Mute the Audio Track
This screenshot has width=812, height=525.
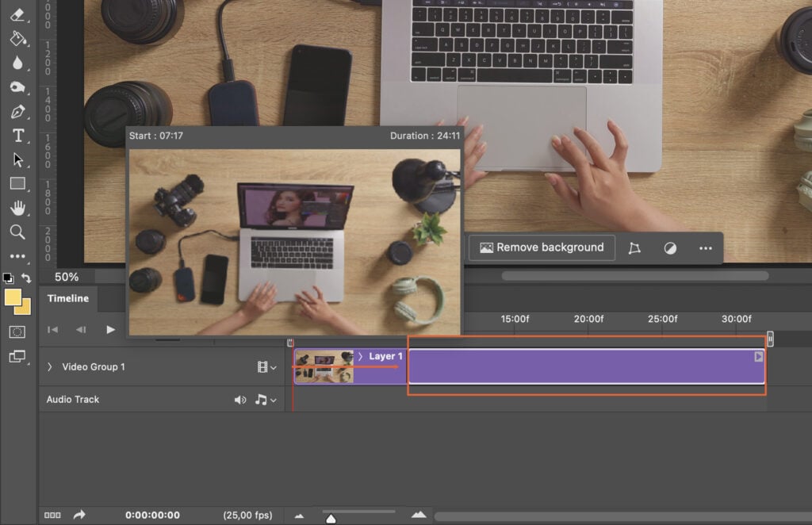click(242, 399)
